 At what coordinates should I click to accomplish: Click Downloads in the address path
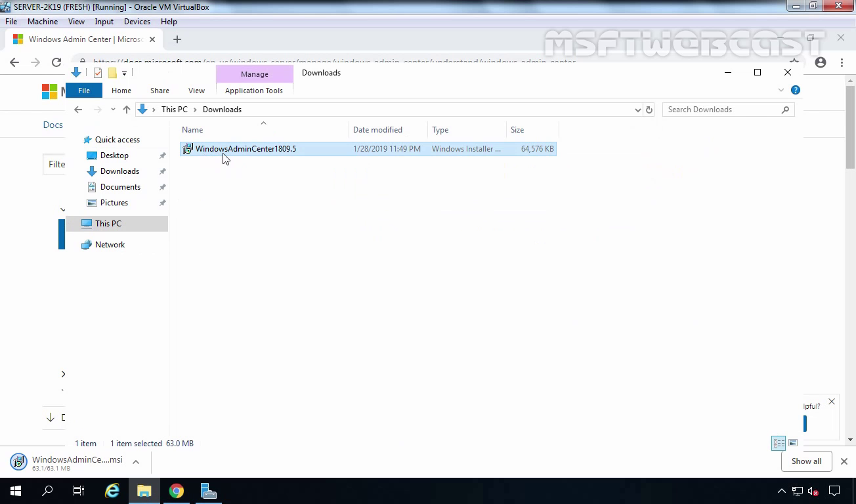point(222,110)
